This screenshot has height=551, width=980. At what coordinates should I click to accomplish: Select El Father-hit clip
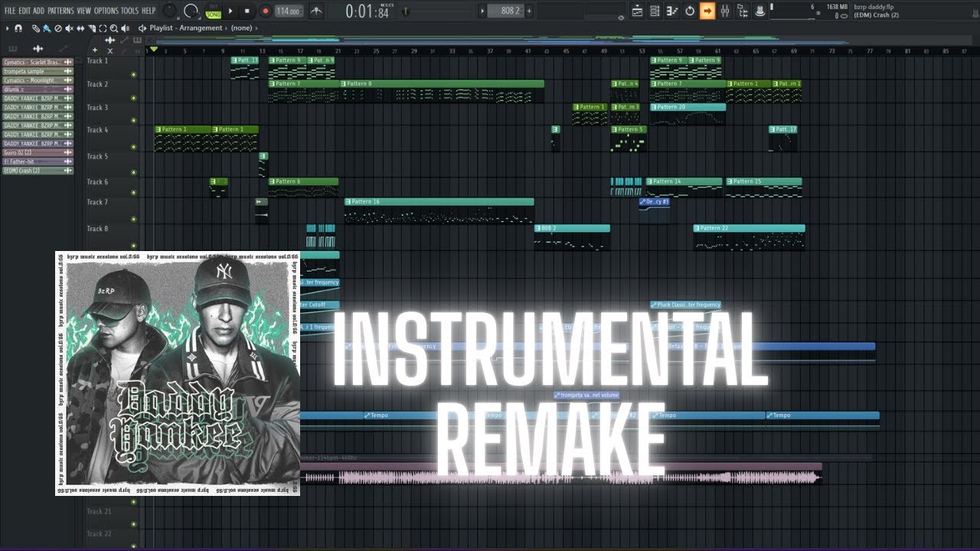[x=38, y=161]
